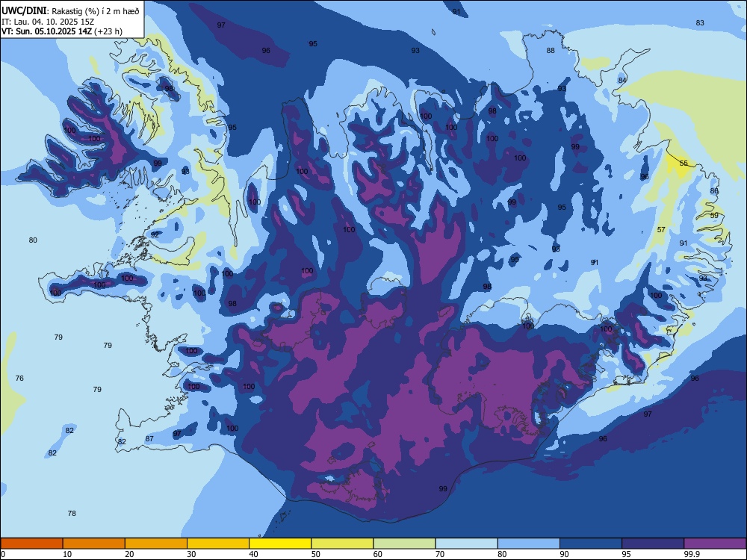Click the dark blue 90–95 legend swatch
Screen dimensions: 747x560
click(x=591, y=544)
